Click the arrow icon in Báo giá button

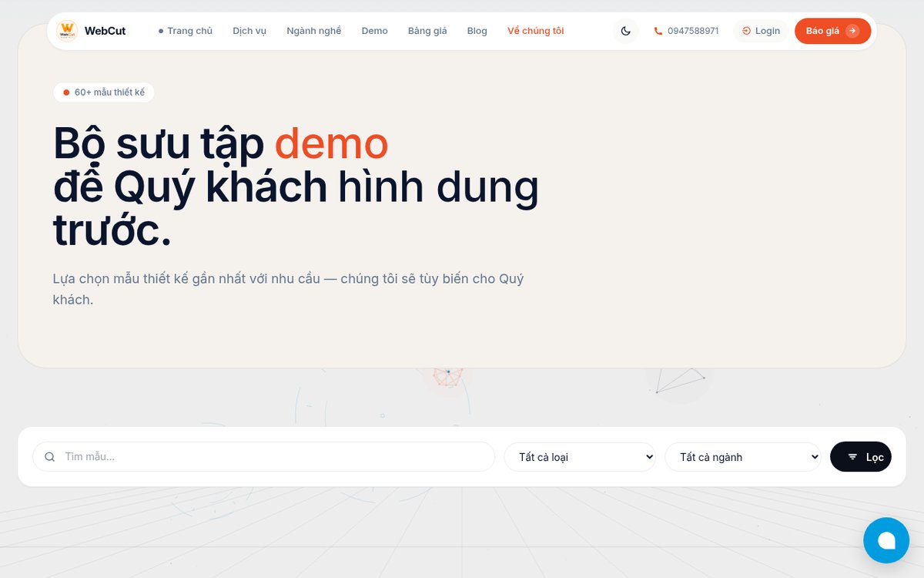pos(852,31)
